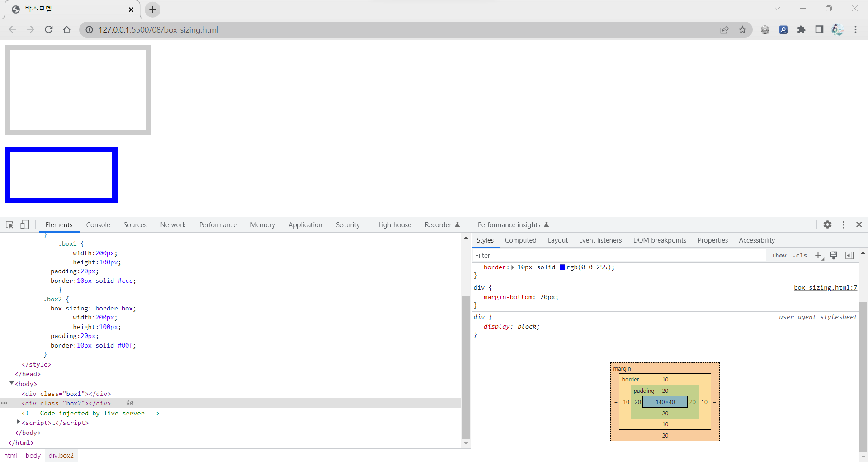Collapse the body element in DOM tree

pyautogui.click(x=12, y=383)
